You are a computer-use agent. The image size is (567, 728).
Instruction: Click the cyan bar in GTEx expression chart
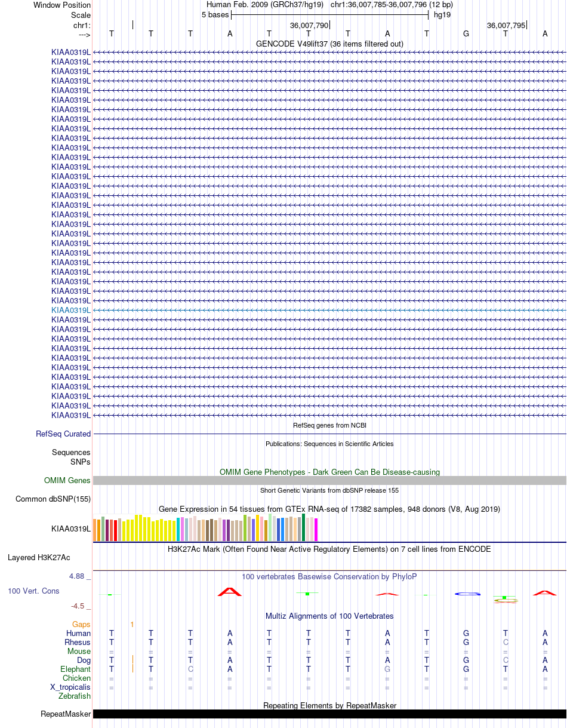(x=178, y=530)
